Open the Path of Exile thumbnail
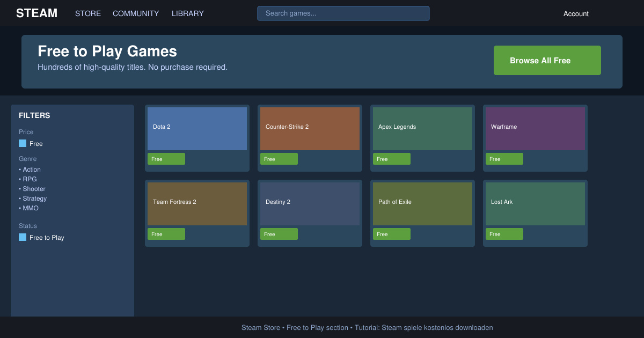The image size is (644, 338). tap(422, 204)
